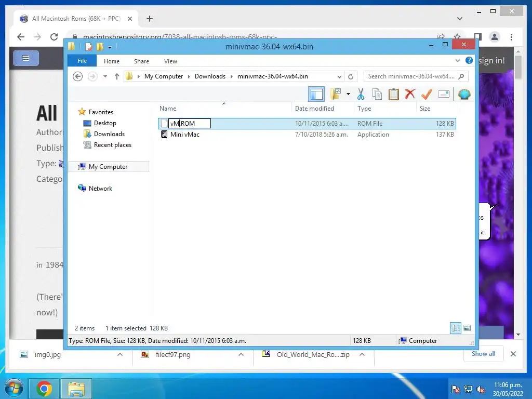This screenshot has width=532, height=399.
Task: Open the File menu in Explorer
Action: point(82,61)
